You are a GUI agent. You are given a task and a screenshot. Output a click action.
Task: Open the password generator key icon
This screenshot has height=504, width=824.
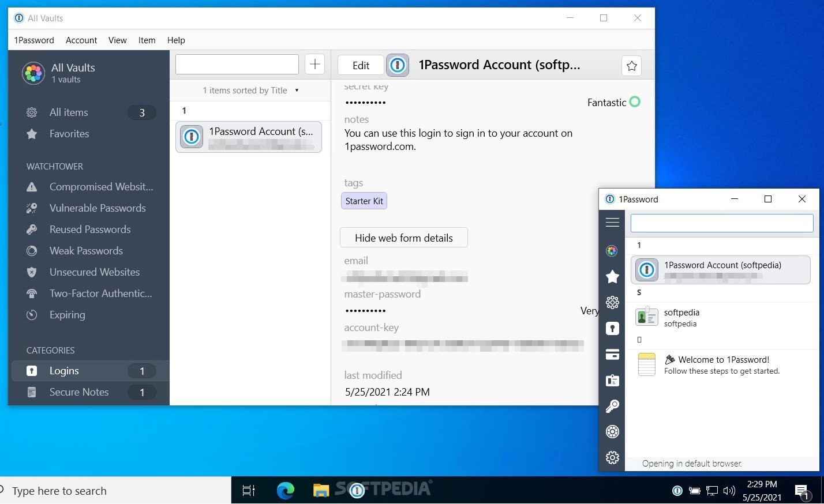(612, 406)
